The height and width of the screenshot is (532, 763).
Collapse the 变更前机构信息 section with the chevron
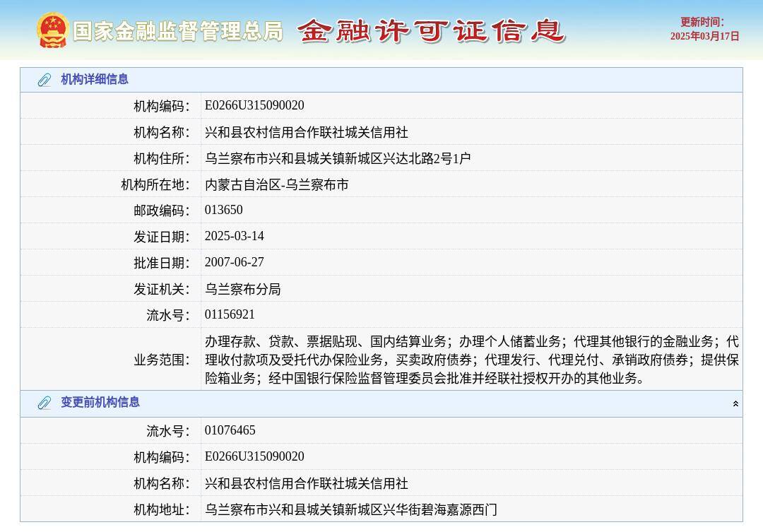[x=735, y=403]
